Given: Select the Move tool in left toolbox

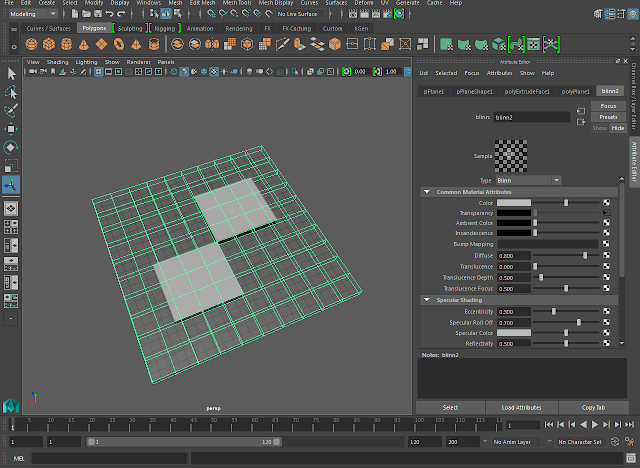Looking at the screenshot, I should pyautogui.click(x=11, y=129).
